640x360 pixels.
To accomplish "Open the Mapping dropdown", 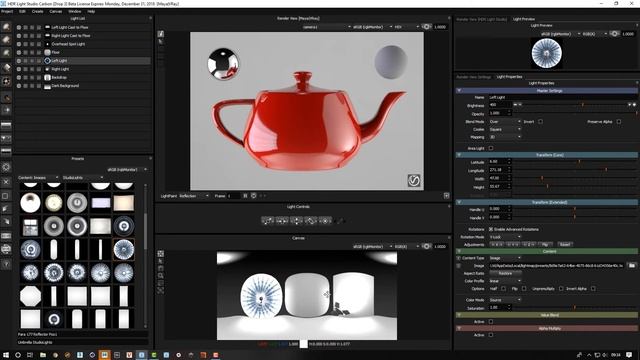I will pyautogui.click(x=505, y=137).
